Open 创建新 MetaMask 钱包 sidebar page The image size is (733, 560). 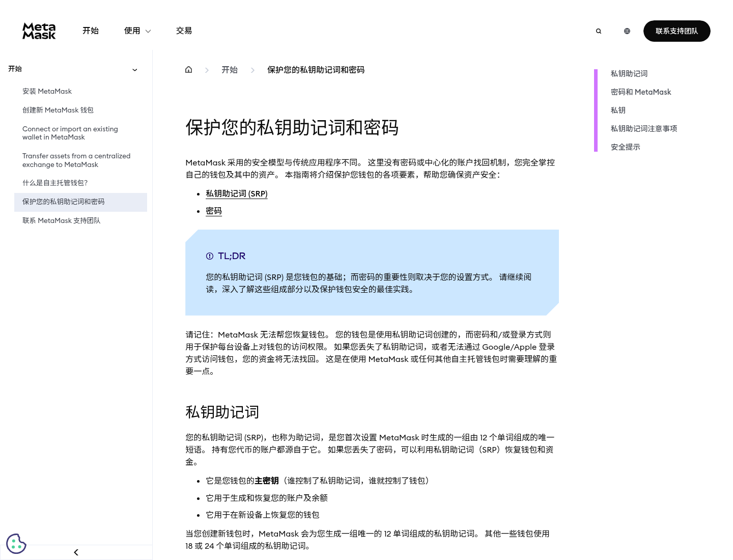coord(58,110)
